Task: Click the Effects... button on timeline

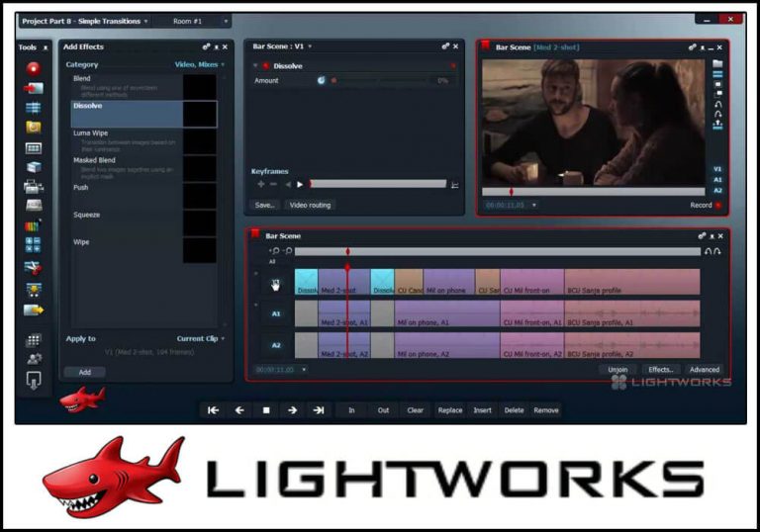Action: [x=661, y=370]
